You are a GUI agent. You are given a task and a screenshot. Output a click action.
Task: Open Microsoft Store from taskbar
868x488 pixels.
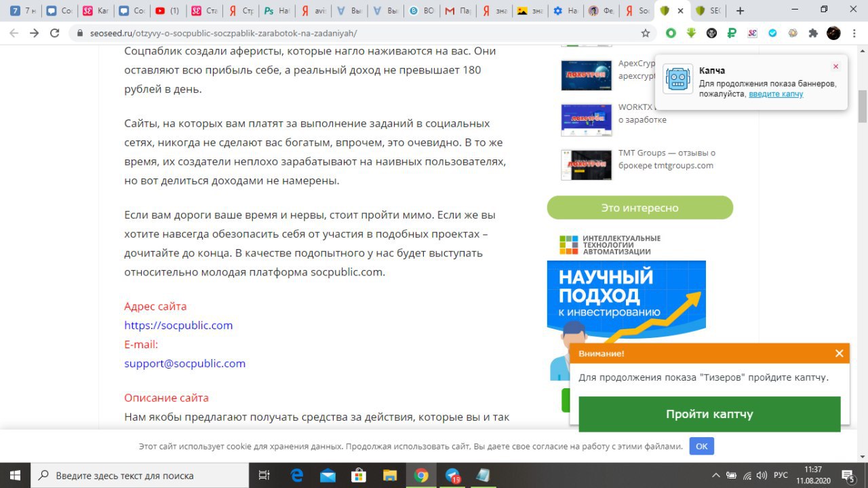coord(359,475)
